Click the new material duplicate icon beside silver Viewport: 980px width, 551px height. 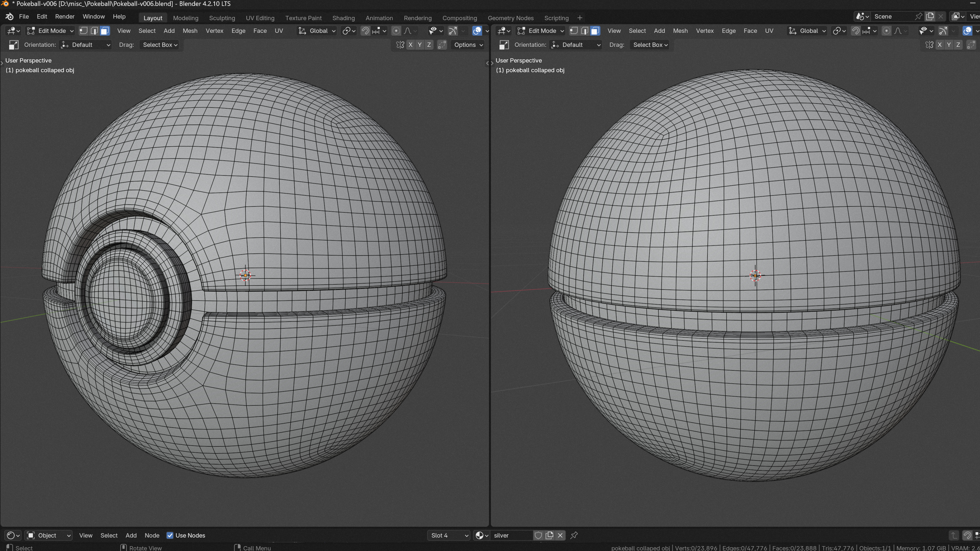pos(549,535)
